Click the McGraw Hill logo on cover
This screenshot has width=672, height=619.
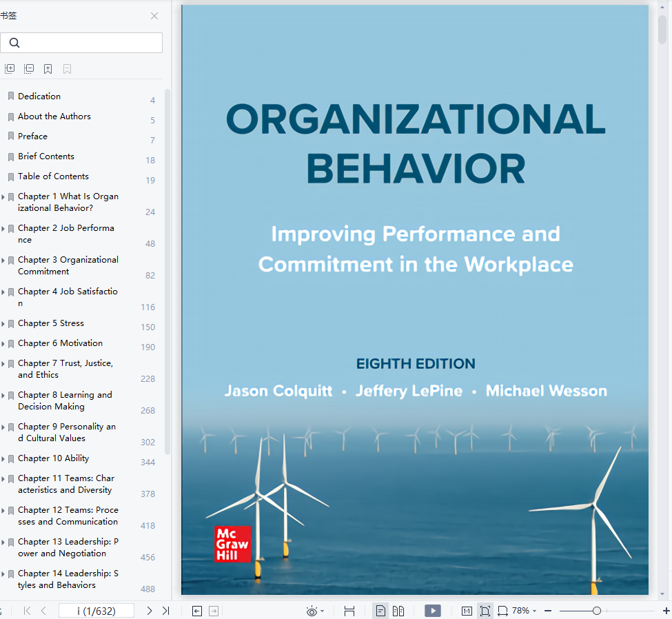pos(232,544)
